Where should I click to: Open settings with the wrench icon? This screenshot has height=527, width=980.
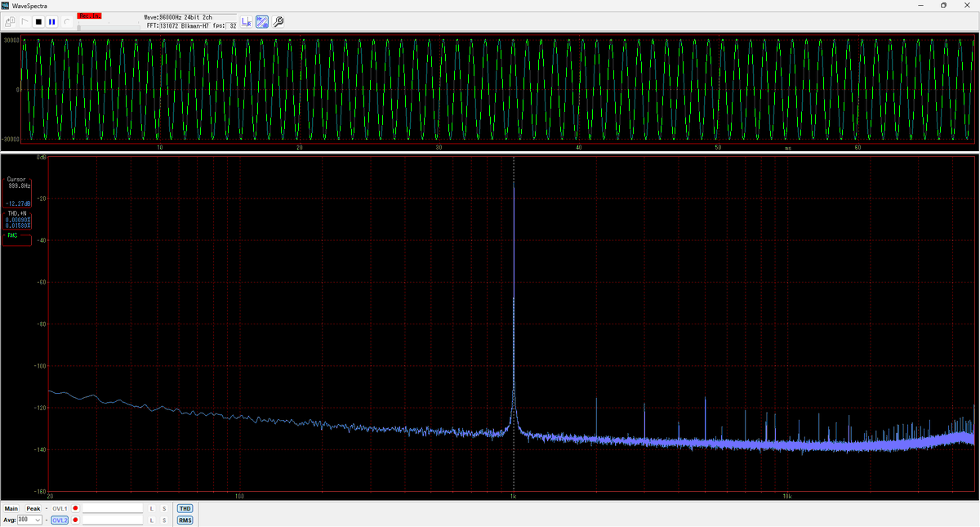point(278,21)
